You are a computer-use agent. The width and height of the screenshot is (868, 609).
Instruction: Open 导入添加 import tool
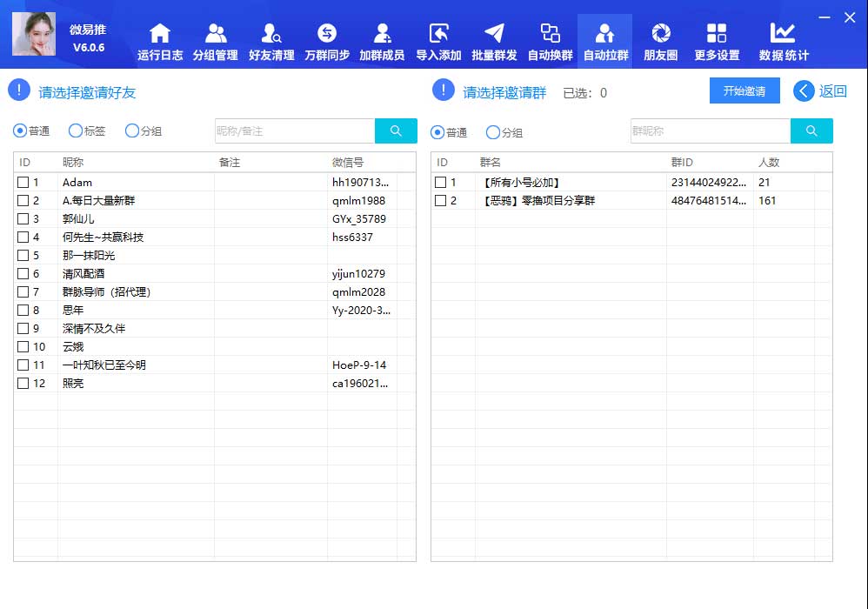click(x=438, y=42)
